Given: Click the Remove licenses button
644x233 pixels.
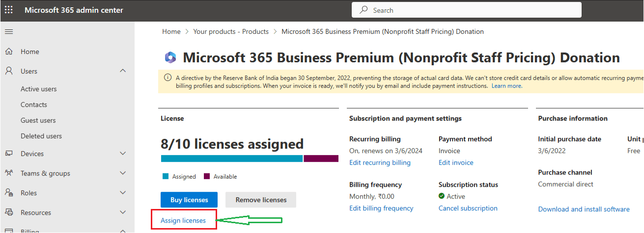Looking at the screenshot, I should point(261,200).
